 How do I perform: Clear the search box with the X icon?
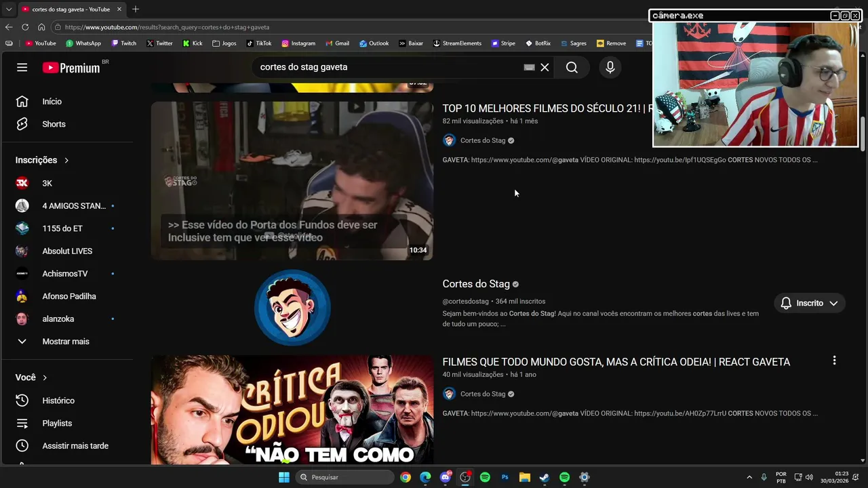tap(545, 67)
